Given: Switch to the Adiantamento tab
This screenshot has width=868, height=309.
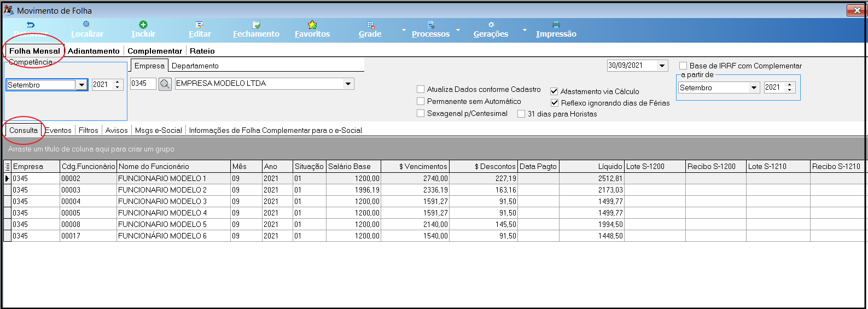Looking at the screenshot, I should (94, 51).
